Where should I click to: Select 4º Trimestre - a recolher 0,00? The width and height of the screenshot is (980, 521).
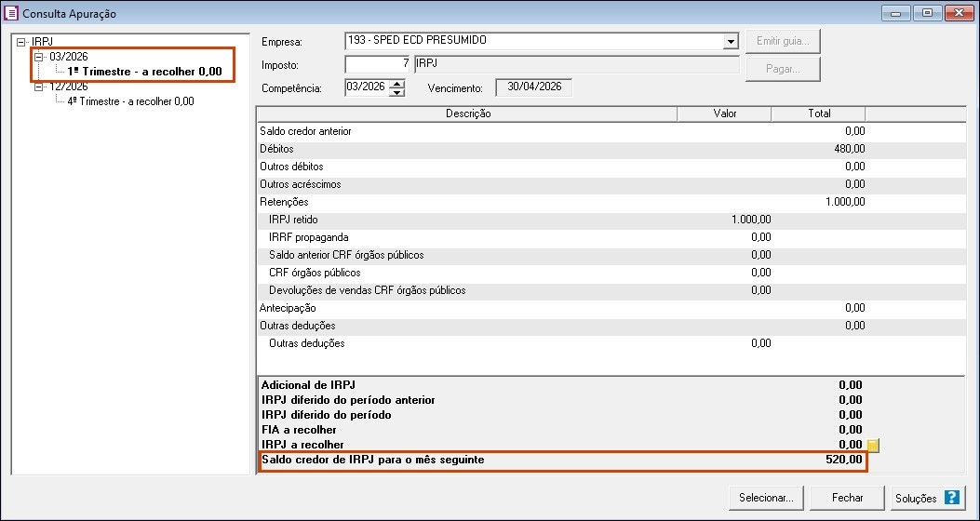pyautogui.click(x=130, y=101)
